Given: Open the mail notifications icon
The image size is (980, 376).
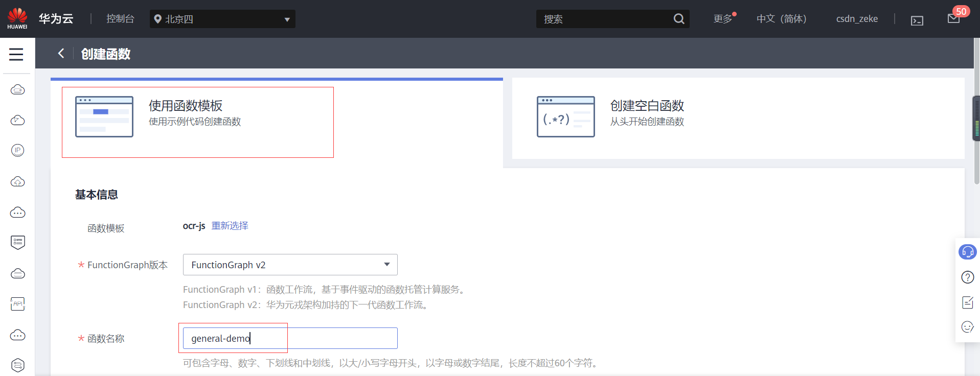Looking at the screenshot, I should tap(953, 19).
